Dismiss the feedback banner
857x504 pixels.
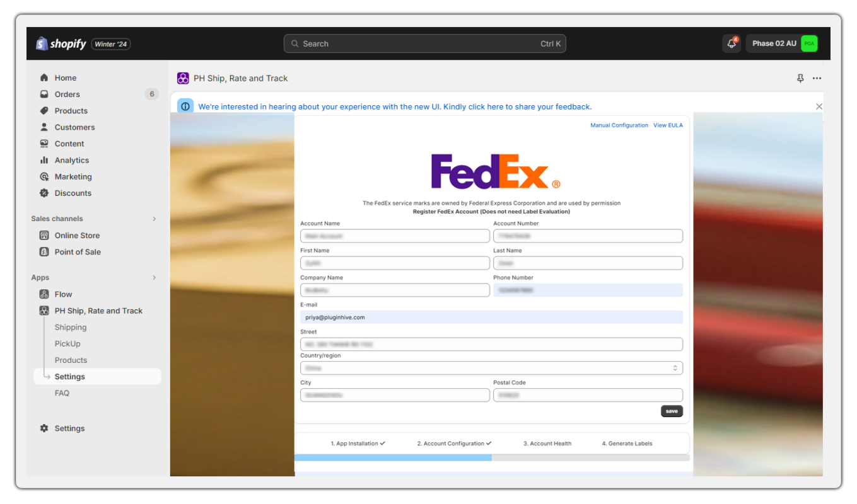pyautogui.click(x=819, y=106)
